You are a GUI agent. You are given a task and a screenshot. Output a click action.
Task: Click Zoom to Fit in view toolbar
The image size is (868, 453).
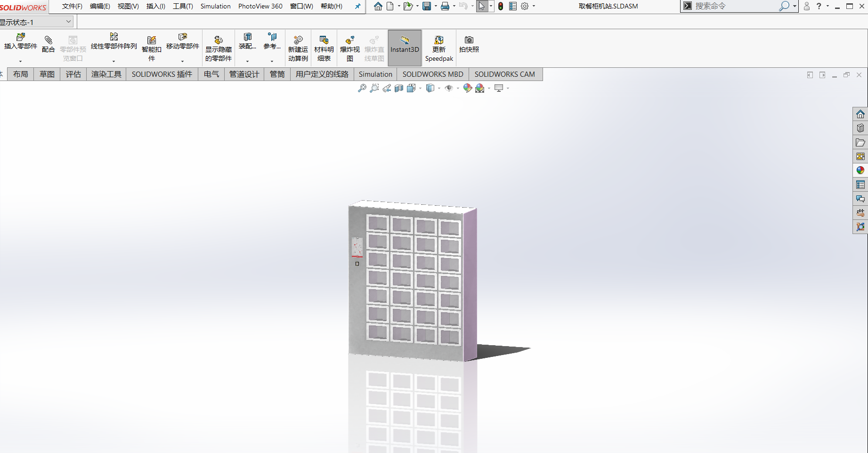coord(362,88)
